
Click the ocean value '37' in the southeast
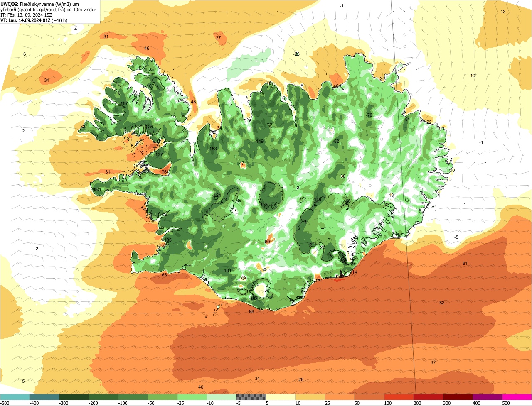[433, 362]
